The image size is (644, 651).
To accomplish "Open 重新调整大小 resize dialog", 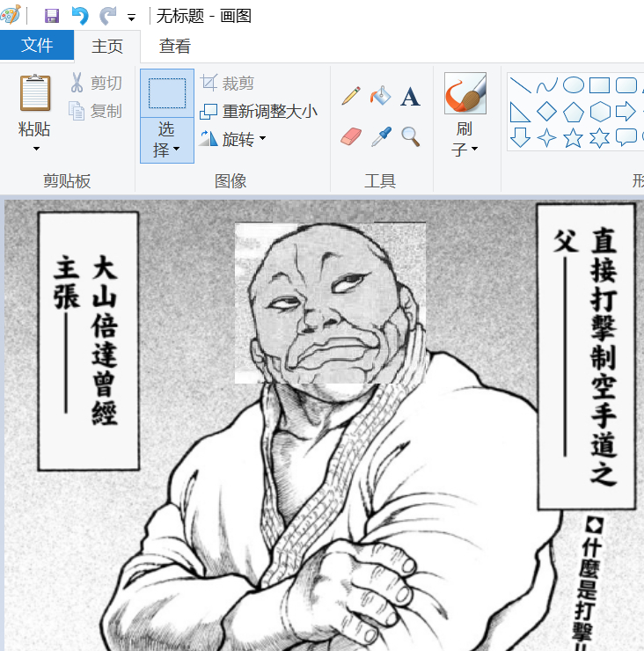I will [259, 111].
